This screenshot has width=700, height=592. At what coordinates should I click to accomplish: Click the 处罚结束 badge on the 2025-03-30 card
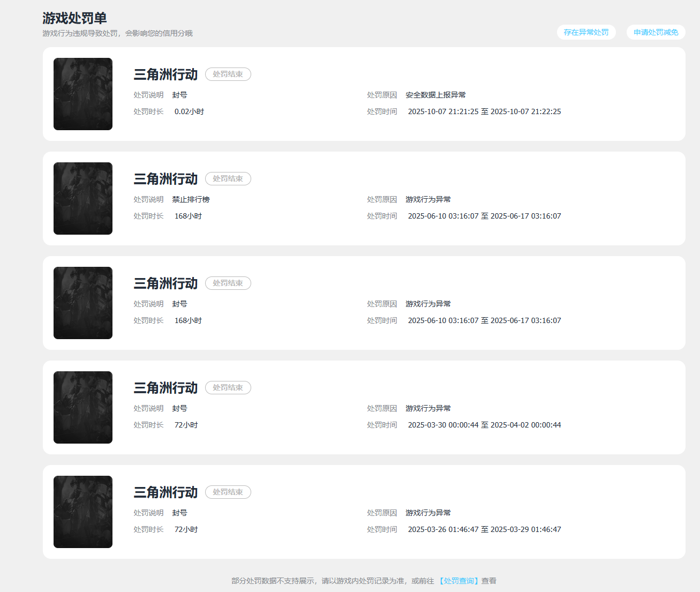(x=228, y=388)
